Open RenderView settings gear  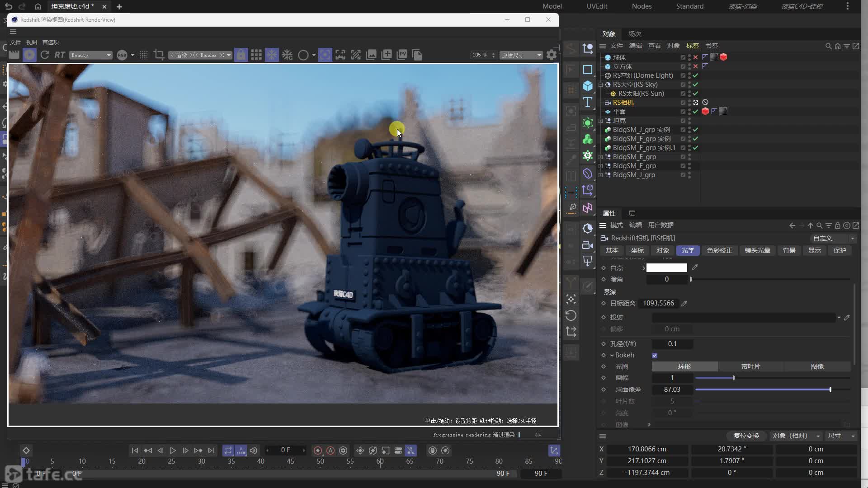pos(552,55)
